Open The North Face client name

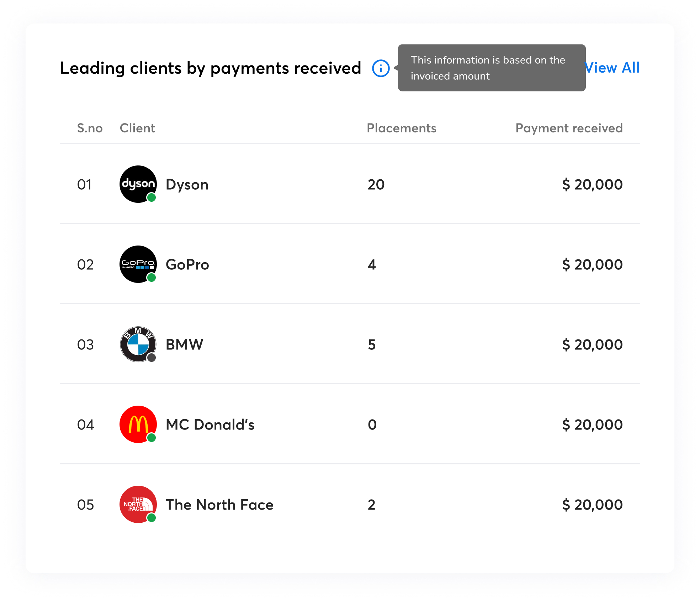[x=219, y=505]
